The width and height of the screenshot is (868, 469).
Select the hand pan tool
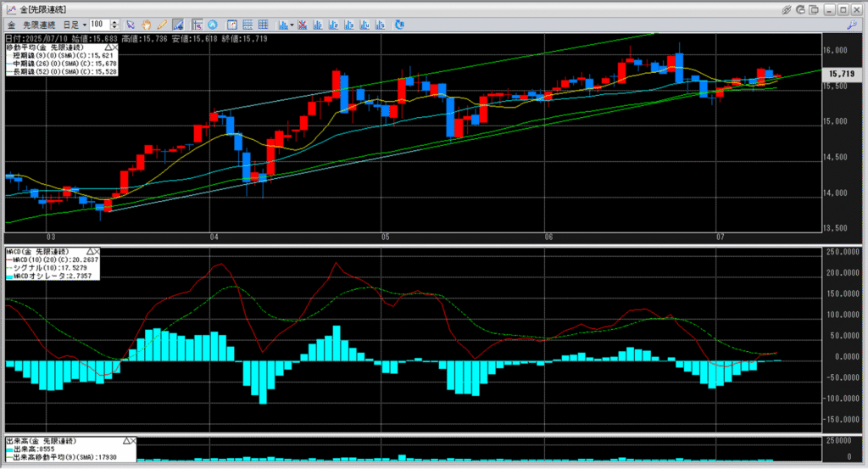(x=146, y=25)
